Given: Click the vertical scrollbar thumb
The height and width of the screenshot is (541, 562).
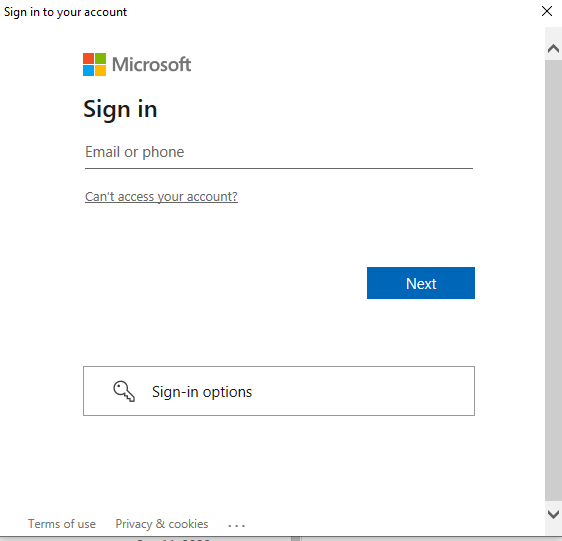Looking at the screenshot, I should point(553,280).
